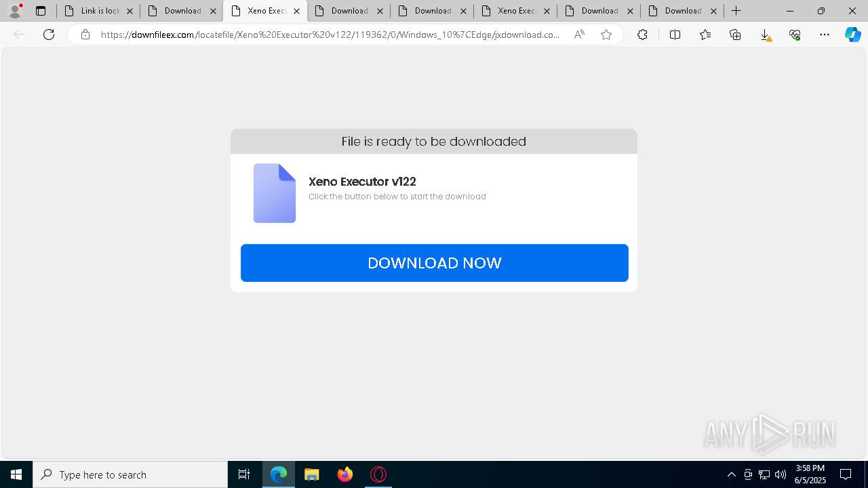The width and height of the screenshot is (868, 488).
Task: Launch Firefox from the taskbar
Action: click(x=345, y=474)
